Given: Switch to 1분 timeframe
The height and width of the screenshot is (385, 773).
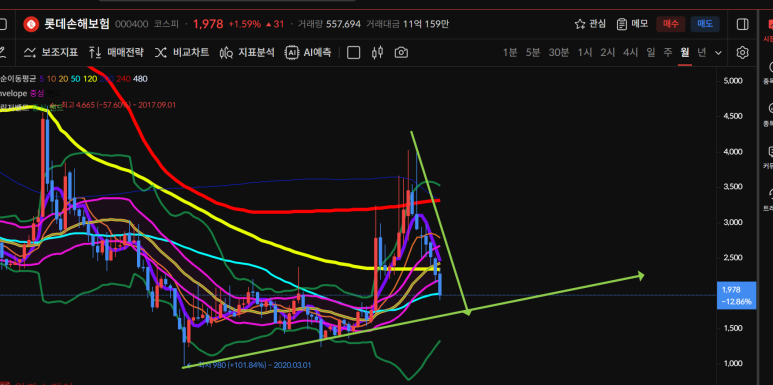Looking at the screenshot, I should click(x=510, y=53).
